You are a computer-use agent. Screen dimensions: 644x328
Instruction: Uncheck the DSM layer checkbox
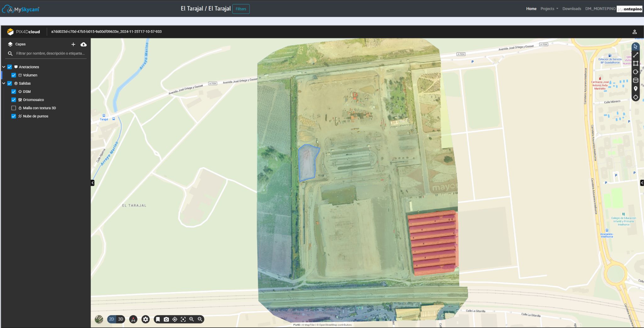(14, 92)
